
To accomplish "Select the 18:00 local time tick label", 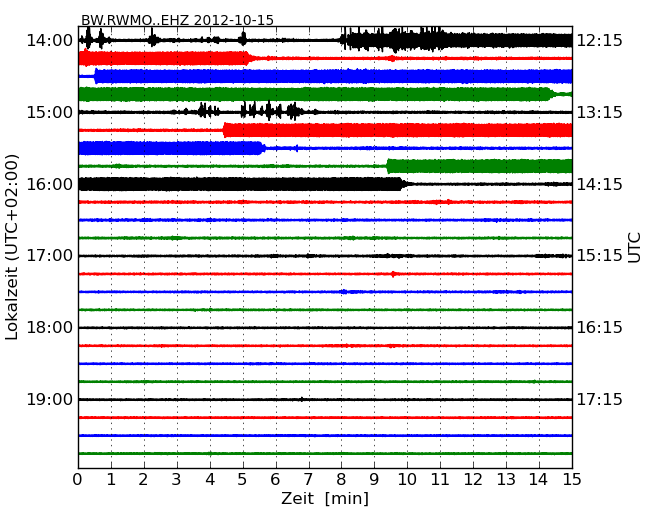I will point(50,328).
